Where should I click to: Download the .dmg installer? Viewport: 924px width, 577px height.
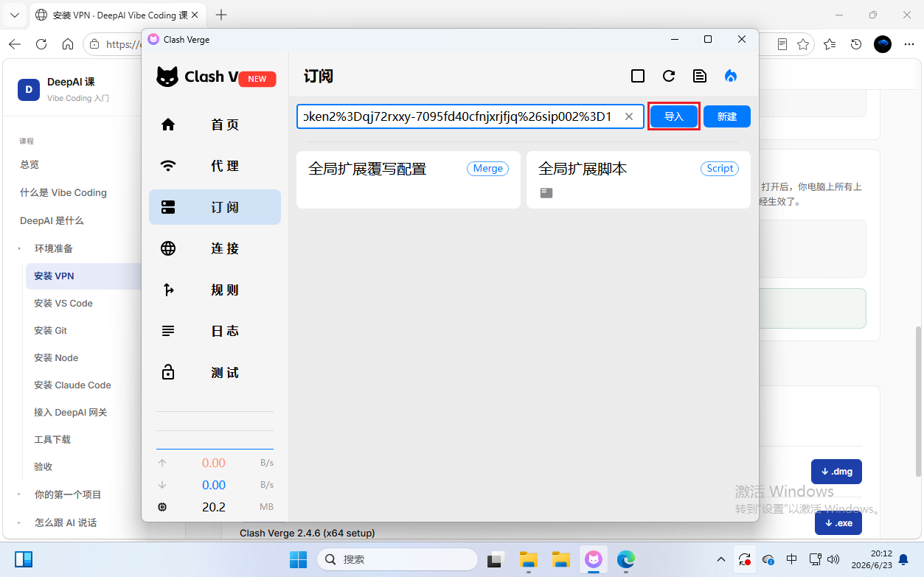click(836, 472)
